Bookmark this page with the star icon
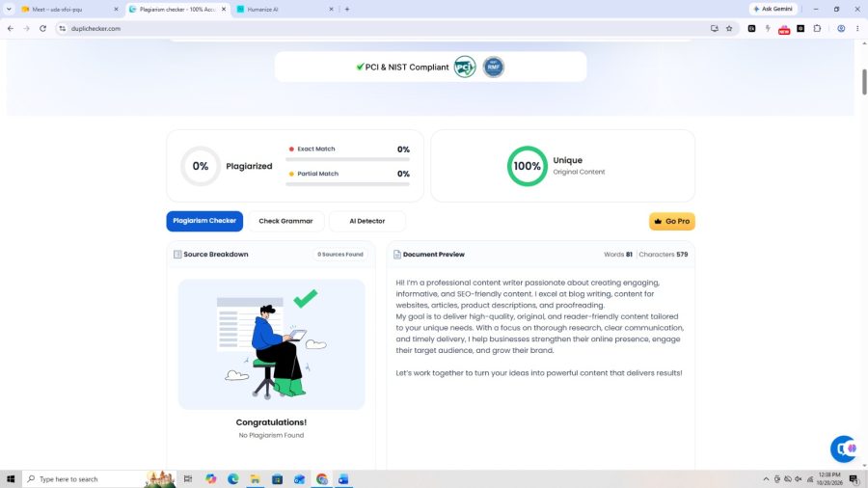Screen dimensions: 868x488 pyautogui.click(x=729, y=28)
